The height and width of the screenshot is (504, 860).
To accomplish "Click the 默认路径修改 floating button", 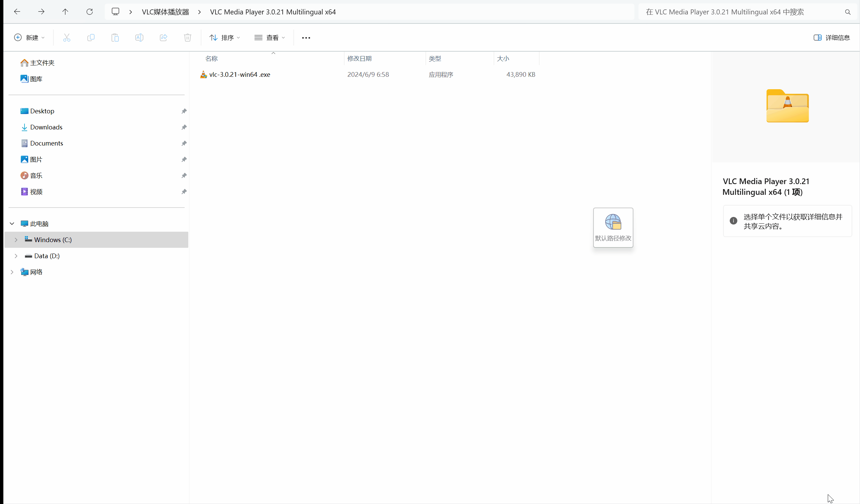I will pos(613,227).
